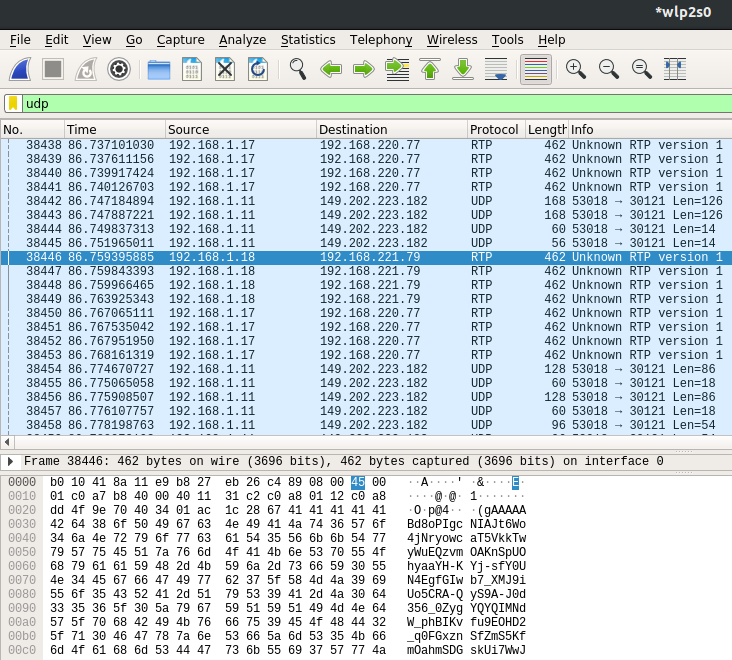Open capture options gear icon
The image size is (732, 660).
pos(119,69)
